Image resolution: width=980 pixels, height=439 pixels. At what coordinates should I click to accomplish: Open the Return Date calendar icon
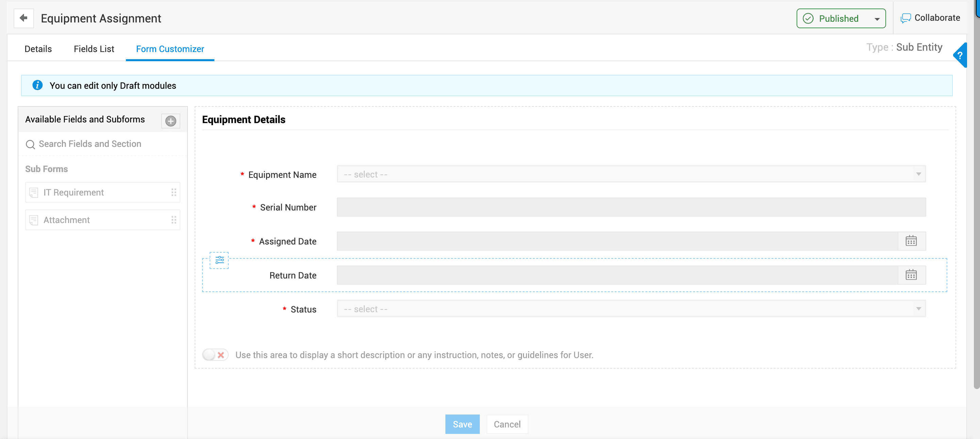[x=911, y=275]
